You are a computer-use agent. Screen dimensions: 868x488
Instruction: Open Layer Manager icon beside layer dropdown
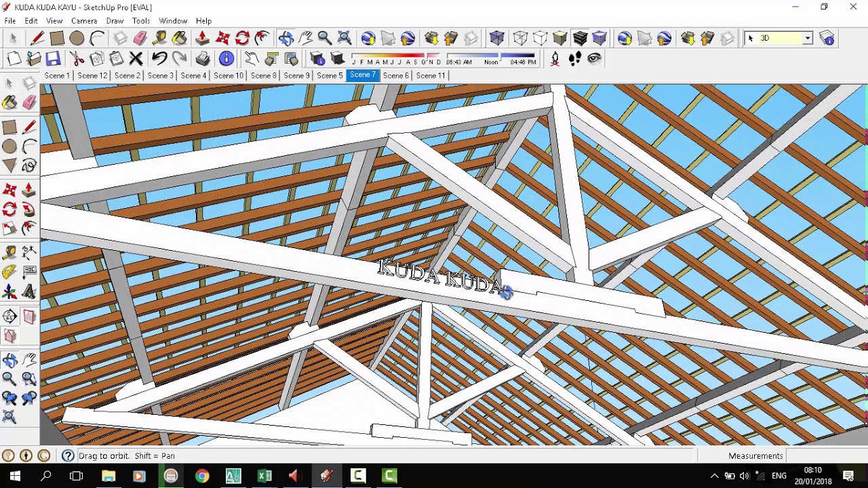point(827,38)
